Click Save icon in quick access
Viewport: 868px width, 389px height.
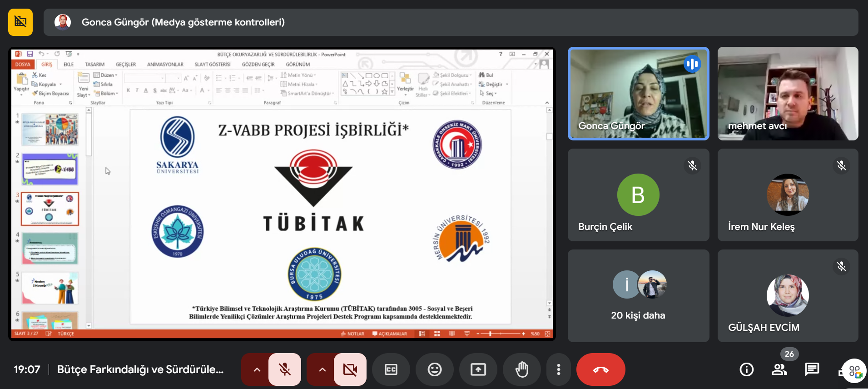tap(30, 54)
